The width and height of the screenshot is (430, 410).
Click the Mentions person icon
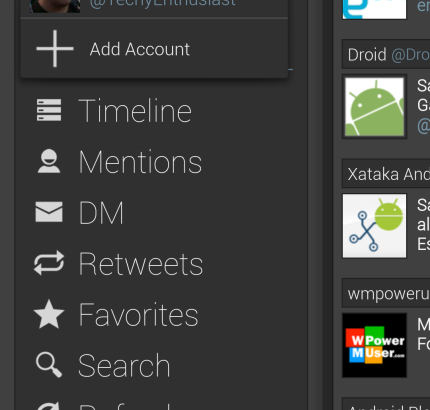(x=49, y=161)
